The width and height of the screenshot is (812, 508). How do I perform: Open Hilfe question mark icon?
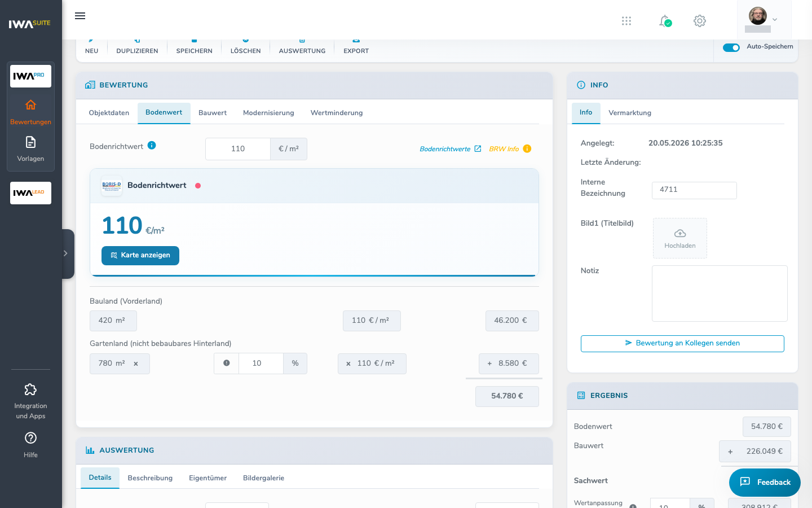click(30, 438)
